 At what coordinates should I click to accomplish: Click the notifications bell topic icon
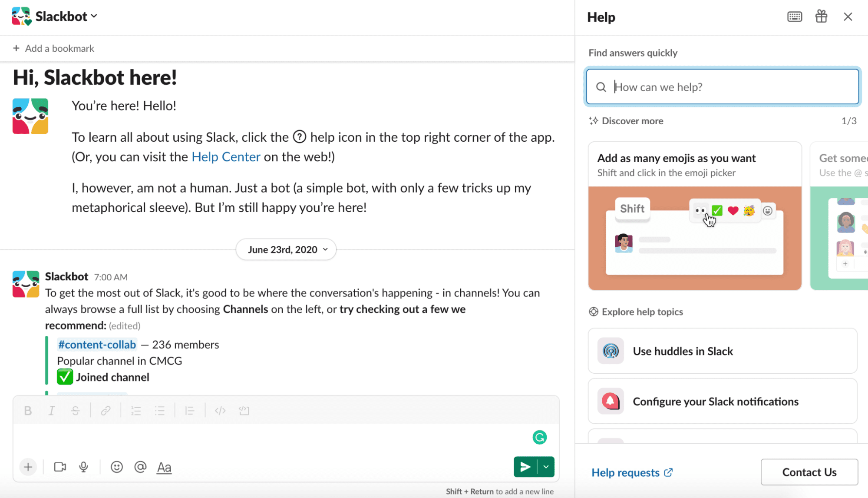tap(611, 401)
